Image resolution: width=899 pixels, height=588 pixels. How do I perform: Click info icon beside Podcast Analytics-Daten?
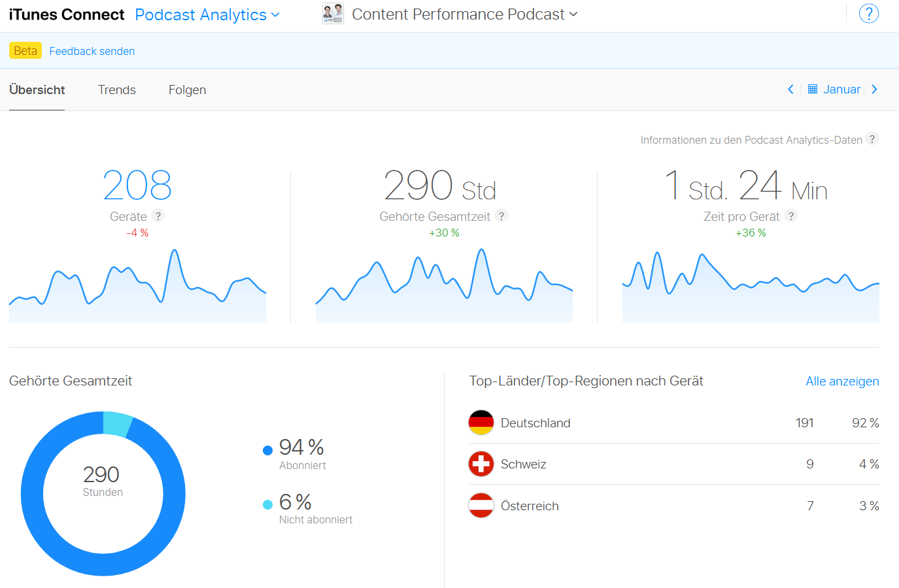tap(872, 139)
